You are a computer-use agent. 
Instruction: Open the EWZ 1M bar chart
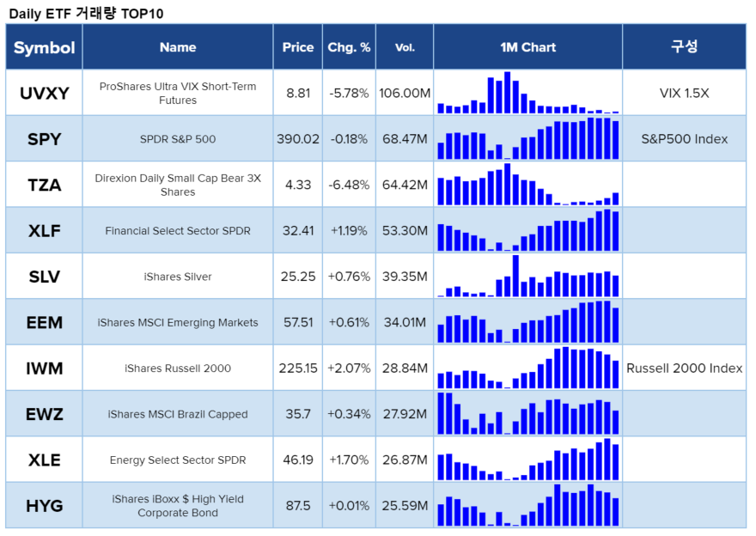[x=528, y=413]
